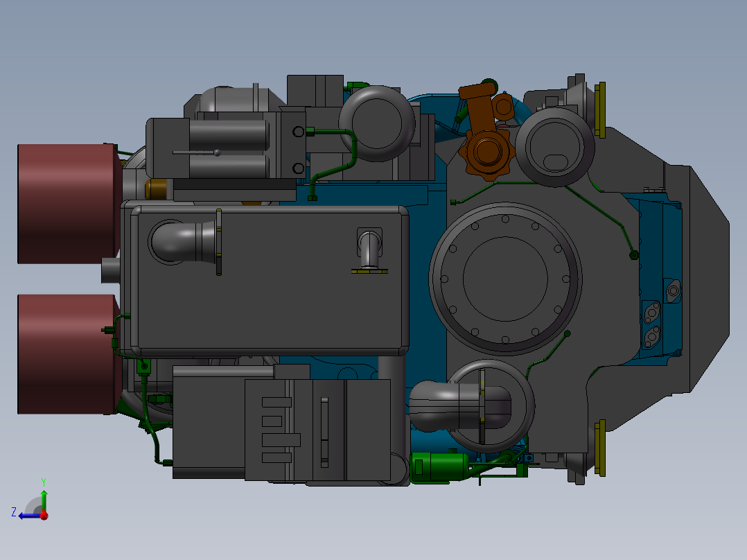Select the round turbo housing at top center
Screen dimensions: 747x560
point(377,124)
